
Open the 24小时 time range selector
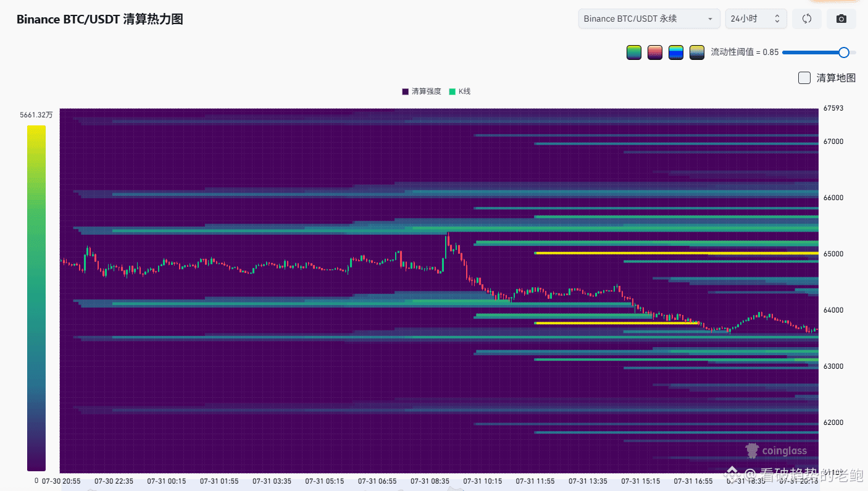point(756,19)
